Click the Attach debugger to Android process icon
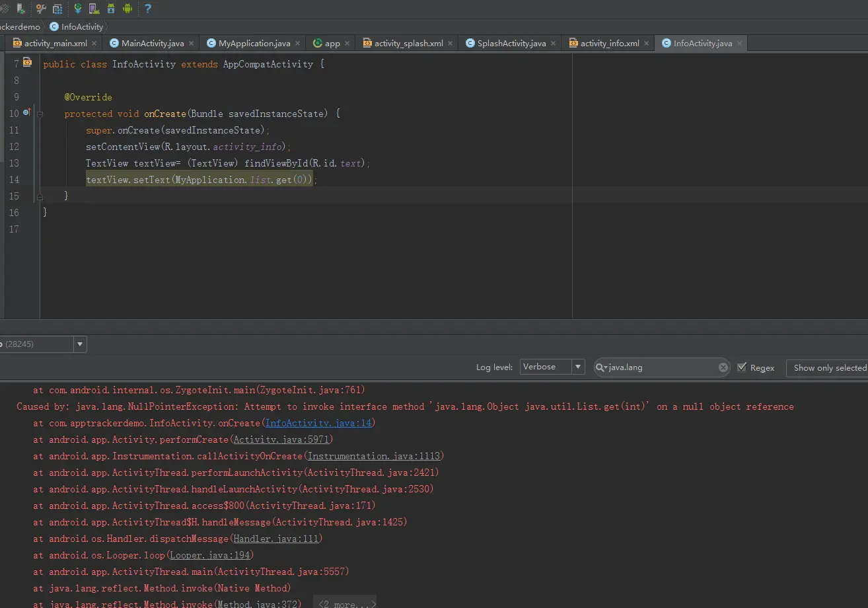Screen dimensions: 868x608 point(21,9)
